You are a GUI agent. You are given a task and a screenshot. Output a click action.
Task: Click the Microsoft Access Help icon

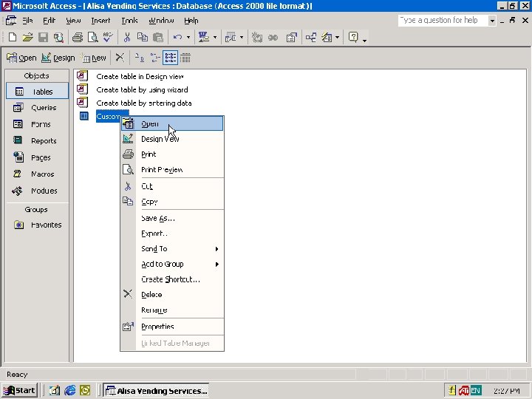[x=353, y=38]
